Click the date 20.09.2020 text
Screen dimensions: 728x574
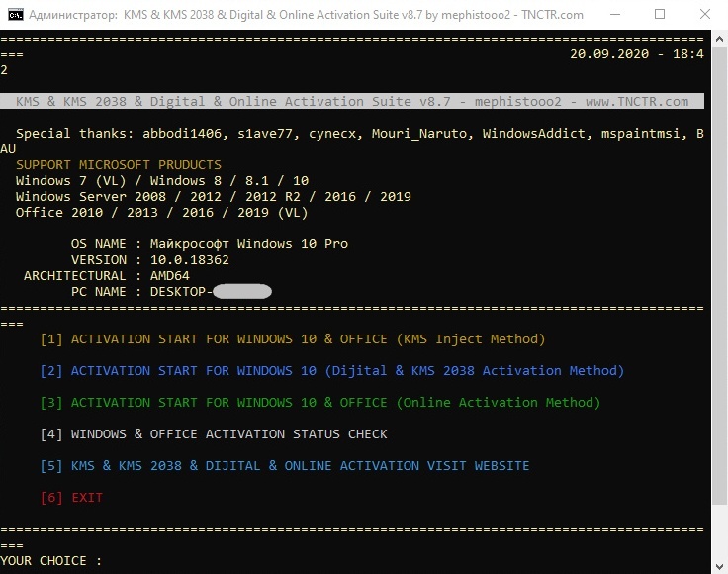tap(609, 54)
